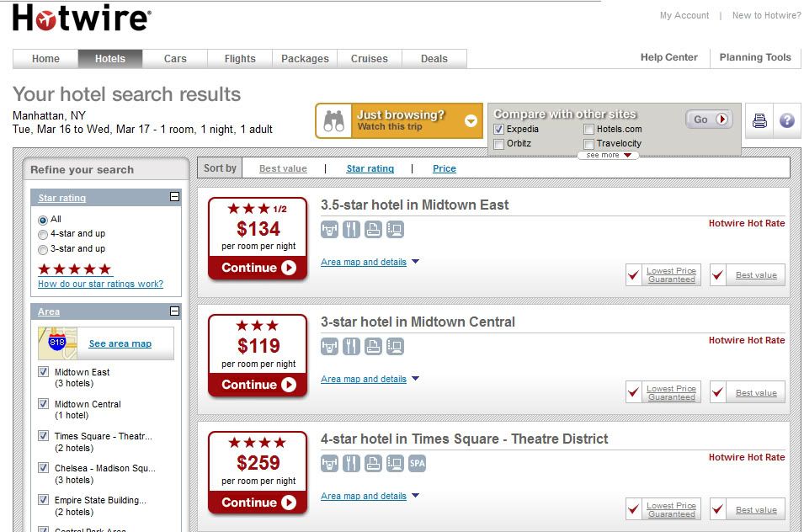Expand Area map and details for Times Square

click(370, 496)
